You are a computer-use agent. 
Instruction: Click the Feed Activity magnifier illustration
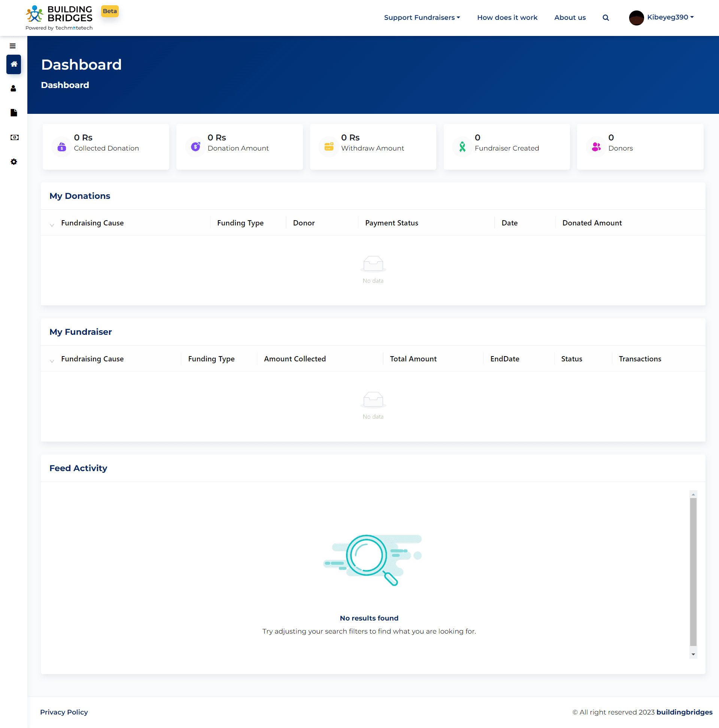click(372, 560)
